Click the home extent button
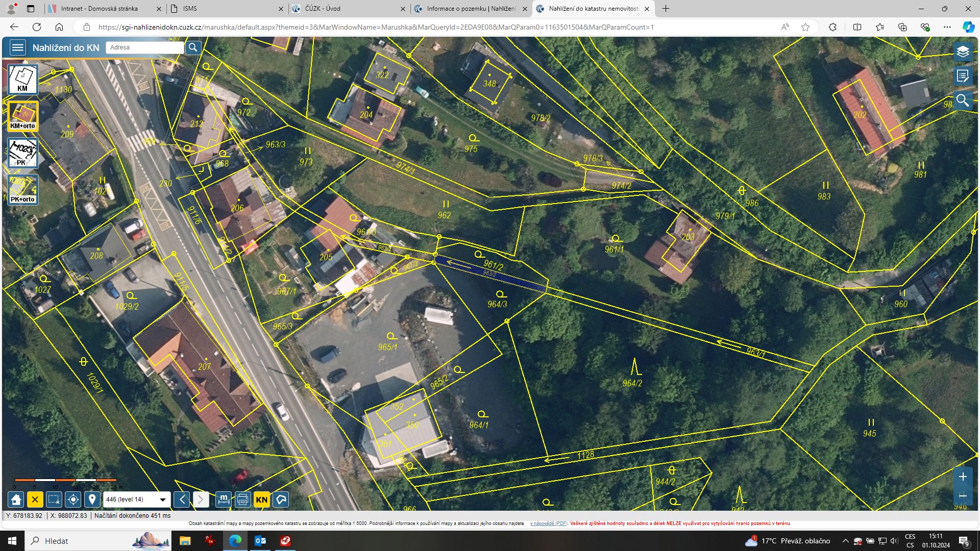The width and height of the screenshot is (980, 551). (16, 499)
